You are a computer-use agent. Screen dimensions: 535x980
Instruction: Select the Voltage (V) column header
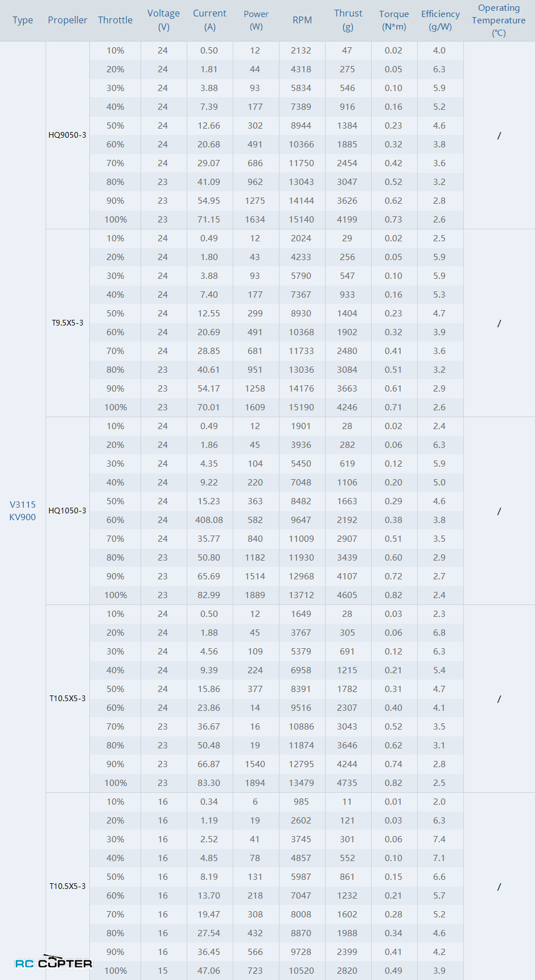click(163, 20)
